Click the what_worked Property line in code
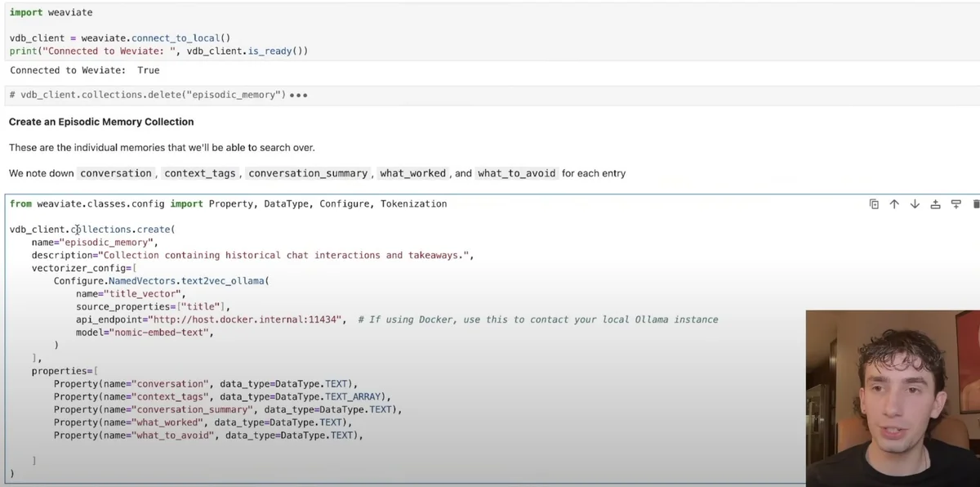 202,422
